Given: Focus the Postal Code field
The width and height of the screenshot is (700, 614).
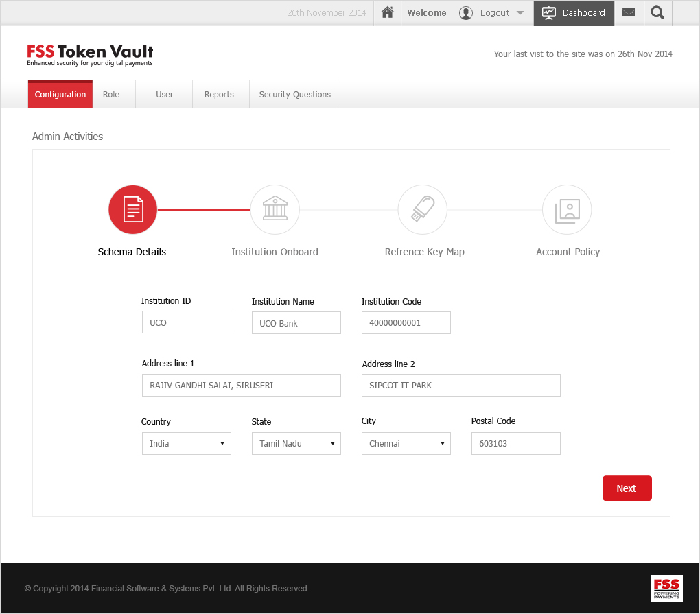Looking at the screenshot, I should coord(515,443).
